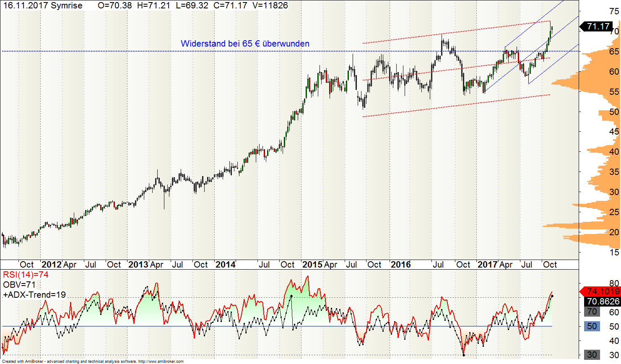Click the '2015' year label on the time axis
Screen dimensions: 621x364
click(312, 265)
